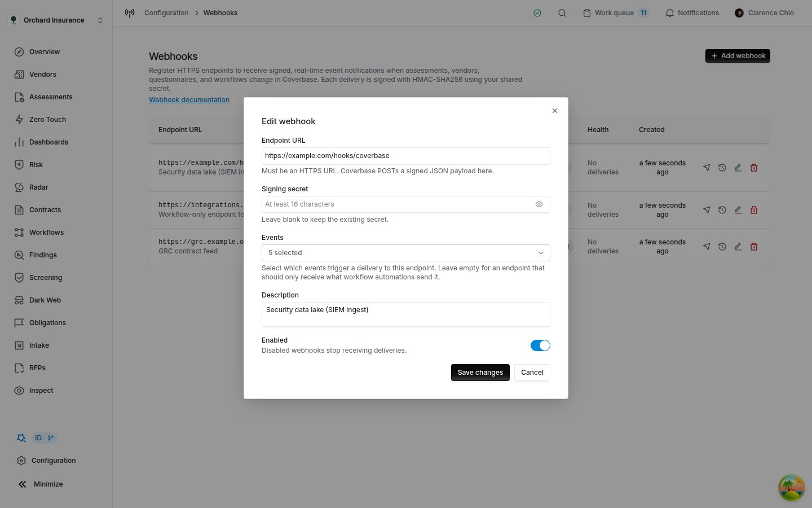This screenshot has width=812, height=508.
Task: Click the Contracts icon in the sidebar
Action: point(19,210)
